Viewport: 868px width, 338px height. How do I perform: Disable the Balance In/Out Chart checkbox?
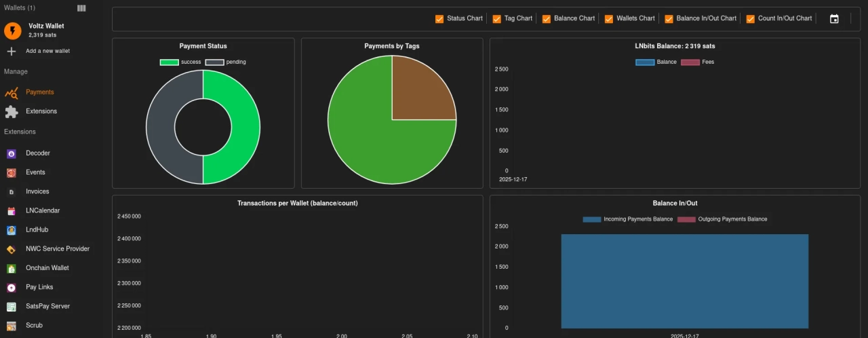[x=669, y=19]
